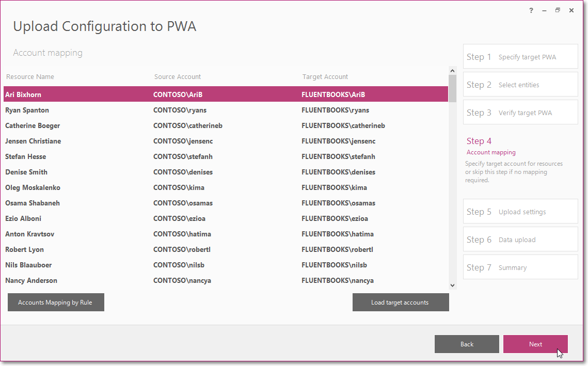Edit target account FLUENTBOOKS\robertl
Viewport: 588px width, 366px height.
[338, 249]
